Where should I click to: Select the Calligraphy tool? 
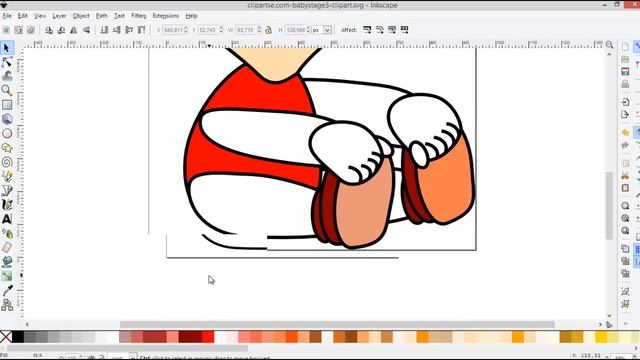(7, 204)
